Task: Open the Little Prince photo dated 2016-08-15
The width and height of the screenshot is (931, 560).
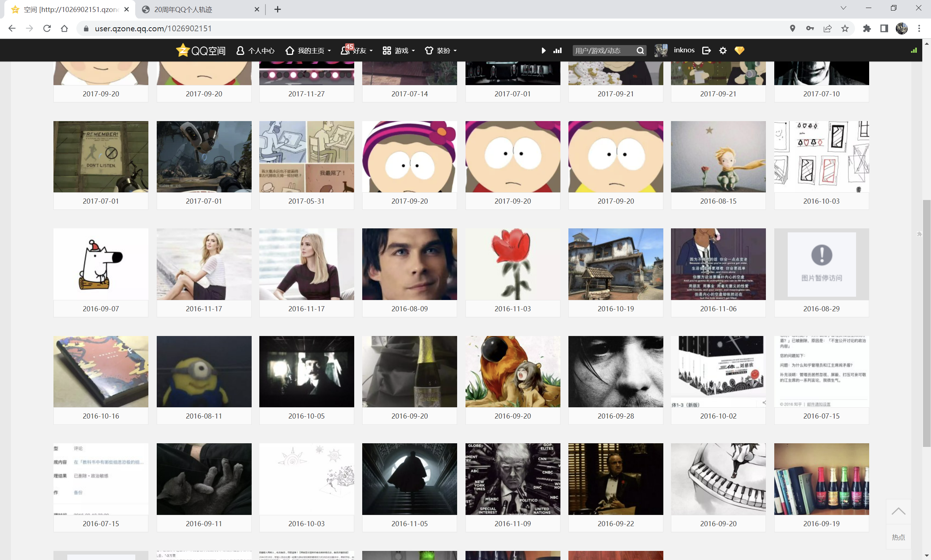Action: (x=718, y=157)
